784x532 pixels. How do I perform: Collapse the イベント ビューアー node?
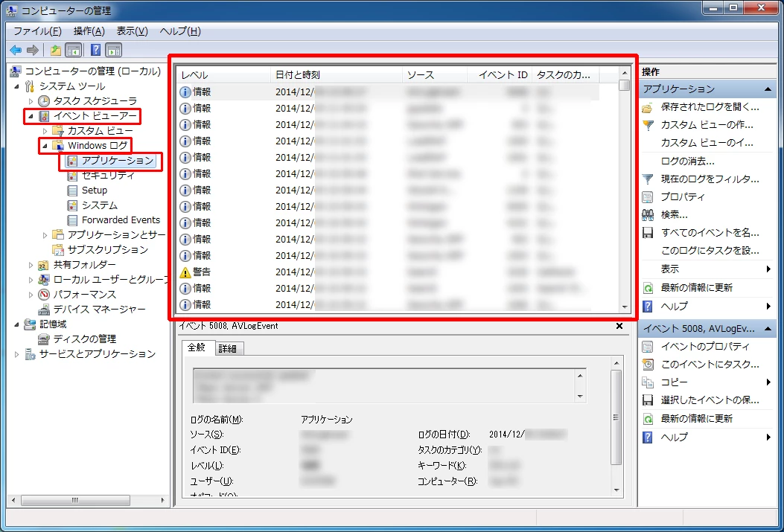coord(31,116)
